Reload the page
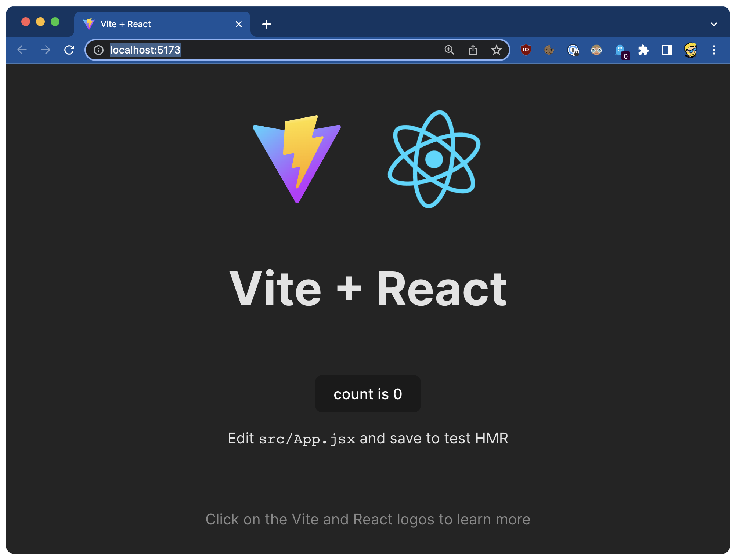 tap(69, 50)
